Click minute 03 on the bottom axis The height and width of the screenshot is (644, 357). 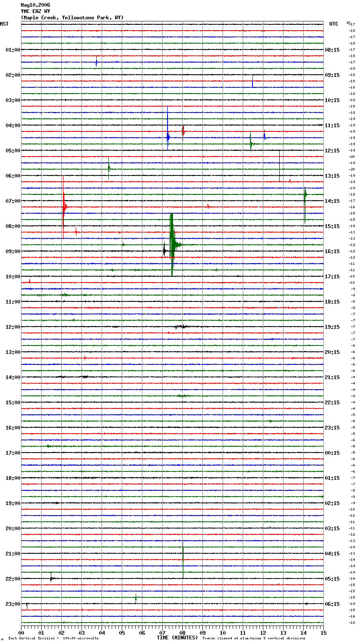pos(81,633)
